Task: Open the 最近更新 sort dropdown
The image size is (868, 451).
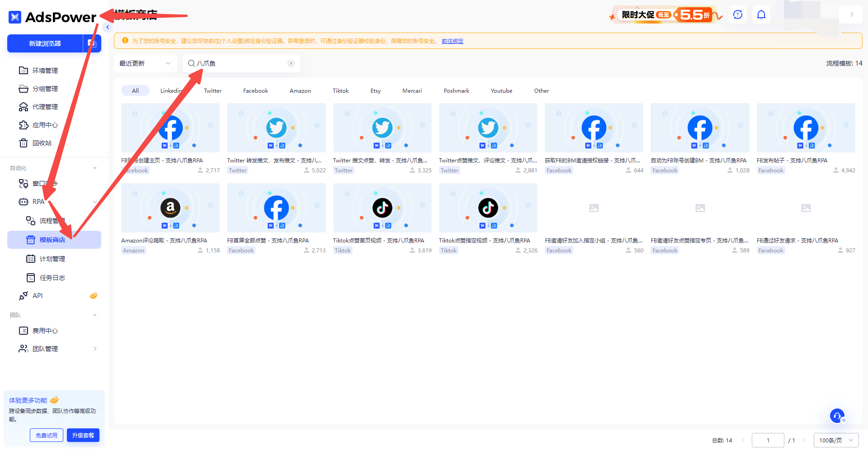Action: [145, 63]
